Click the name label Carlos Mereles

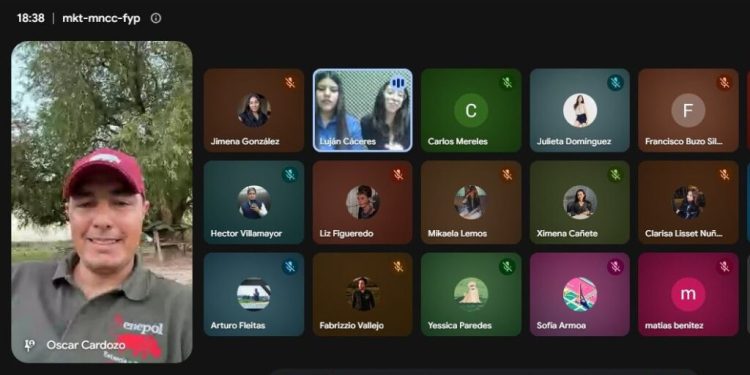click(458, 142)
